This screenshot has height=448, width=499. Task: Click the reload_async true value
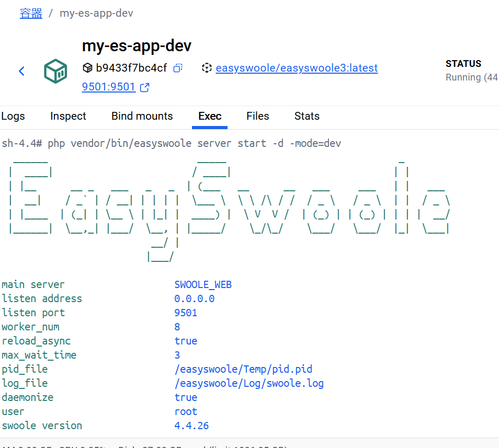[x=186, y=341]
